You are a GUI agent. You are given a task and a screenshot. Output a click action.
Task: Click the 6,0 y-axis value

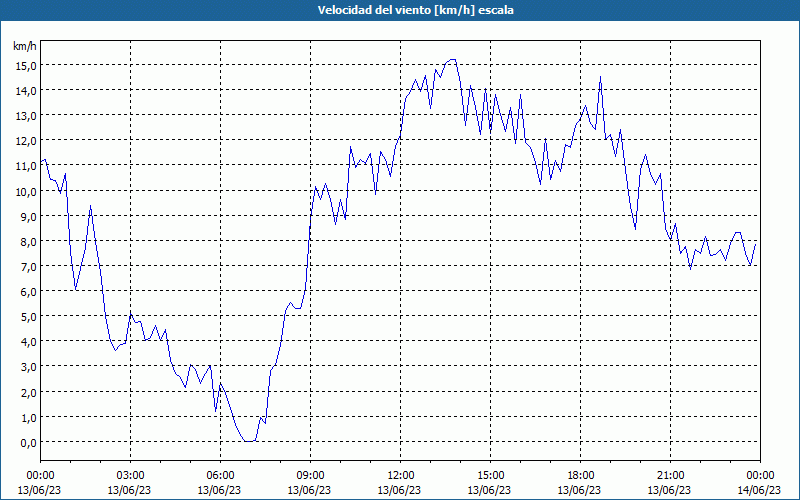31,292
